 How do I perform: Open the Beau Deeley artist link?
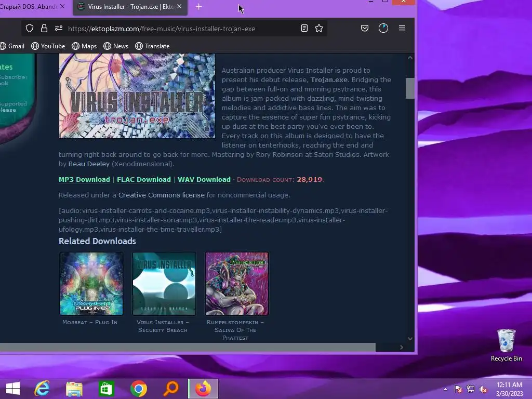(89, 164)
